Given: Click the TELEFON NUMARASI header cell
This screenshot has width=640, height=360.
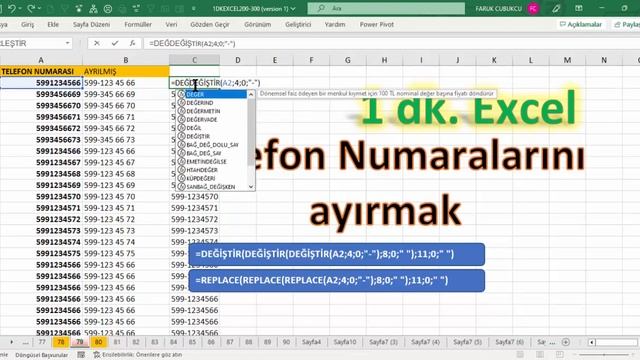Looking at the screenshot, I should 41,71.
